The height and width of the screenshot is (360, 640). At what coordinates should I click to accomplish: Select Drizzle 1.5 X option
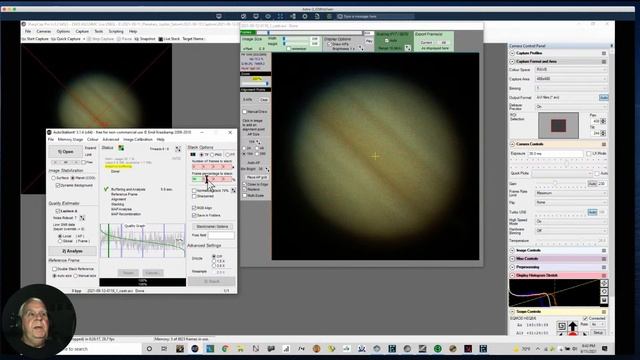pyautogui.click(x=214, y=261)
